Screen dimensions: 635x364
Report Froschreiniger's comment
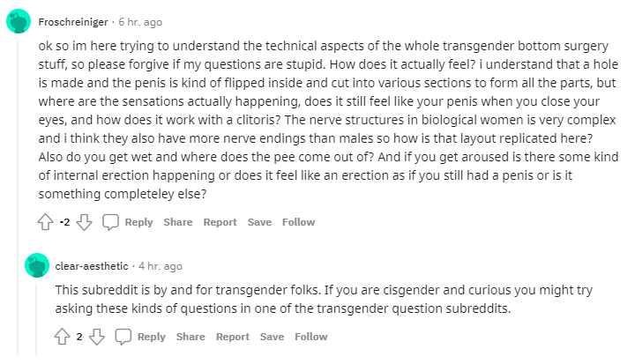coord(220,222)
